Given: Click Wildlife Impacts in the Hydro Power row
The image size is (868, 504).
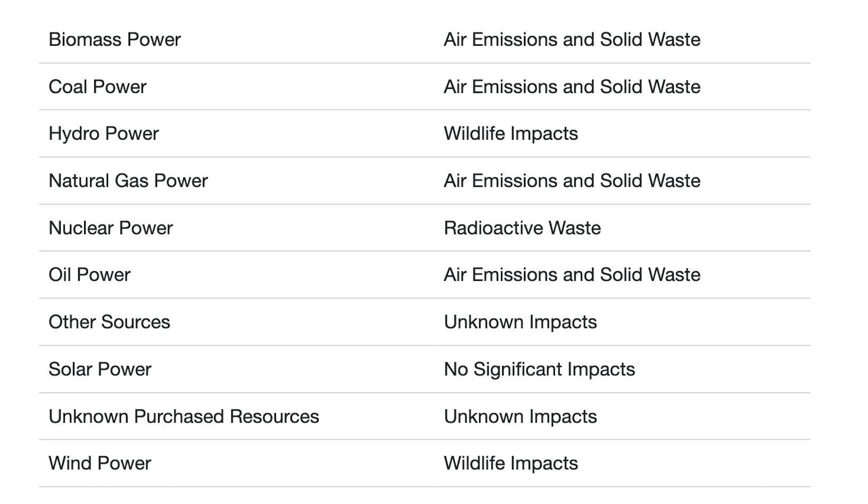Looking at the screenshot, I should pos(511,133).
